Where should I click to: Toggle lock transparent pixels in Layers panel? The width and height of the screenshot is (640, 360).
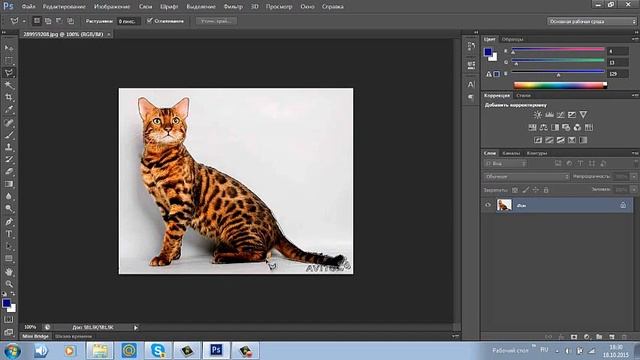[515, 190]
